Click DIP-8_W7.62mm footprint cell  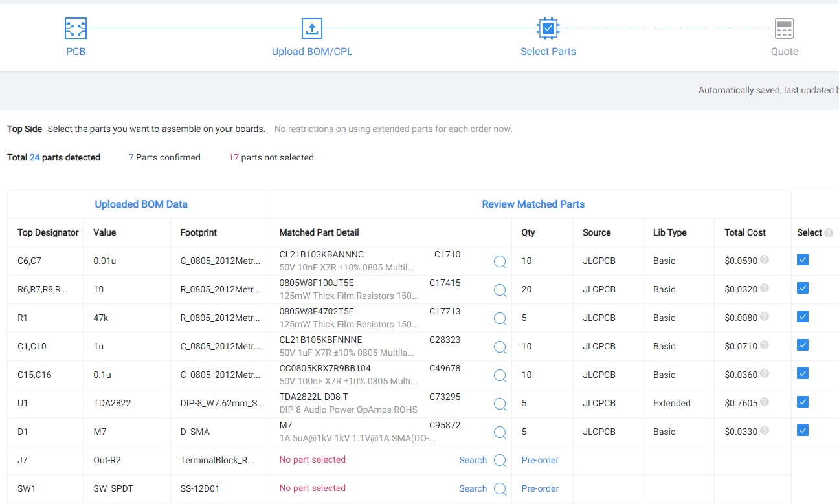point(222,403)
